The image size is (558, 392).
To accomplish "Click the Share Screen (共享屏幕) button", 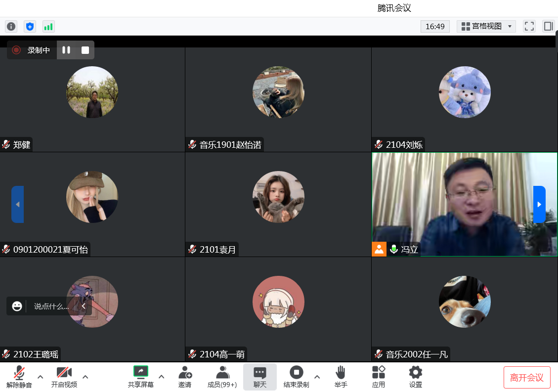I will 141,377.
